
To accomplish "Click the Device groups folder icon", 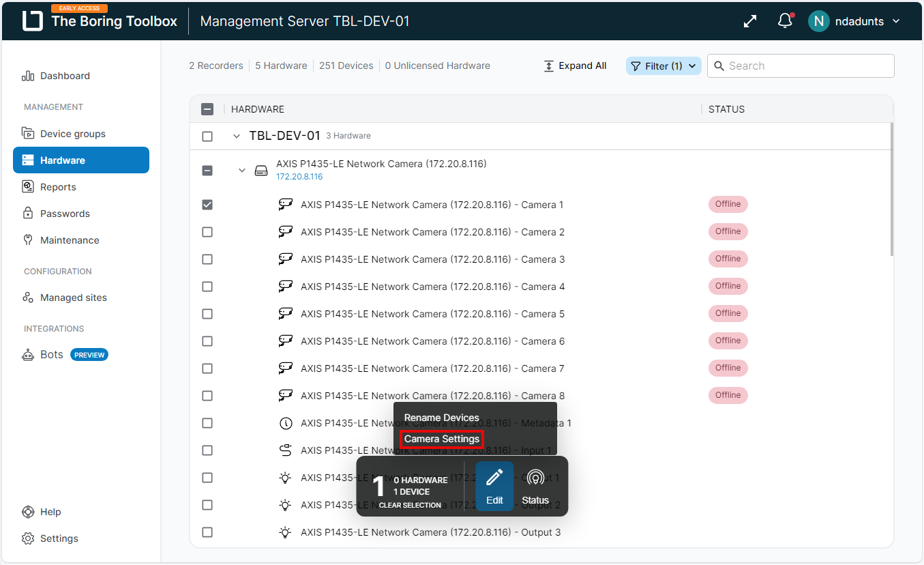I will point(28,133).
